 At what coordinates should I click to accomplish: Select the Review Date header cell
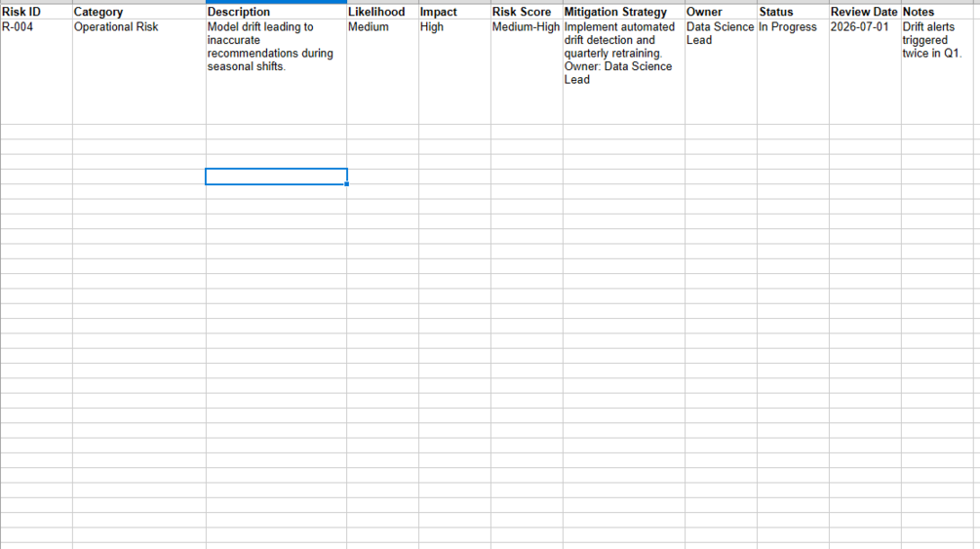(x=865, y=12)
